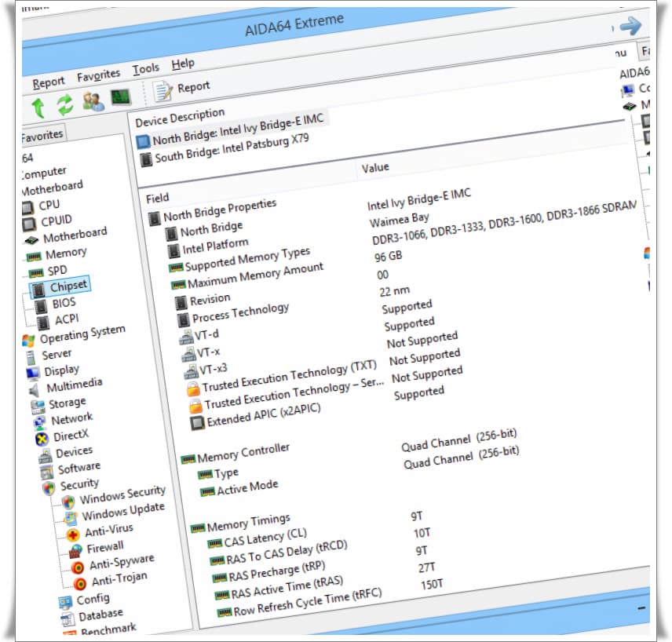Select the Maximum Memory Amount row

[x=247, y=276]
